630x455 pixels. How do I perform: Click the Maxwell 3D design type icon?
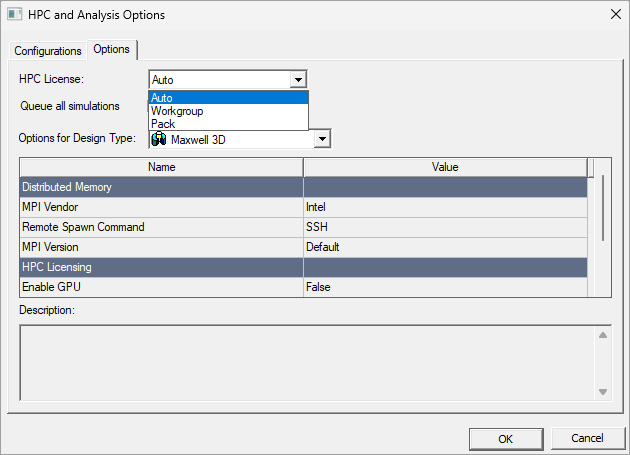pyautogui.click(x=159, y=139)
